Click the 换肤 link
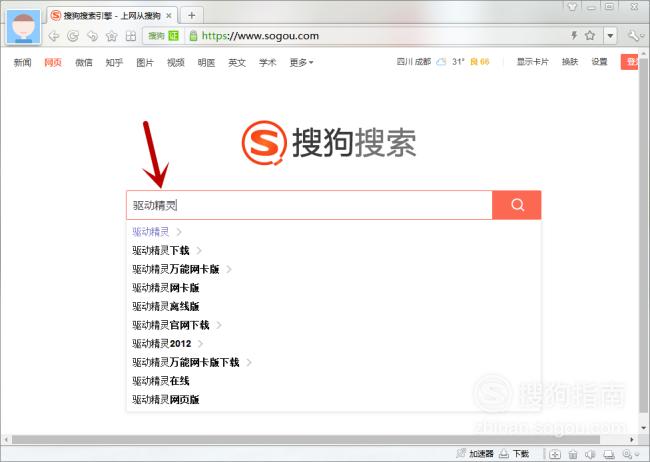Screen dimensions: 650x462 point(570,62)
